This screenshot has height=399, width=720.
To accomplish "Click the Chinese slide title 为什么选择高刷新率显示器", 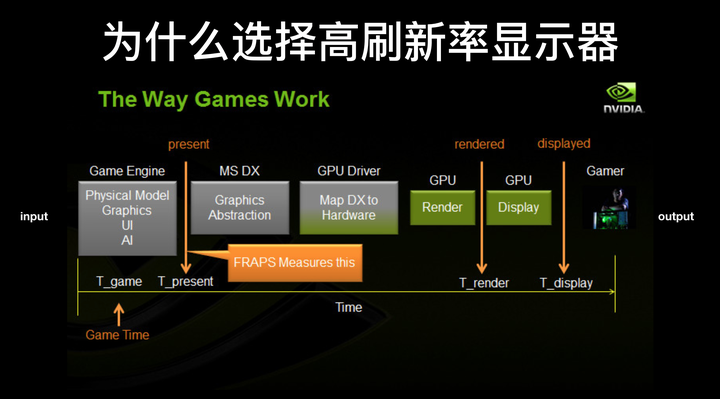I will [360, 41].
